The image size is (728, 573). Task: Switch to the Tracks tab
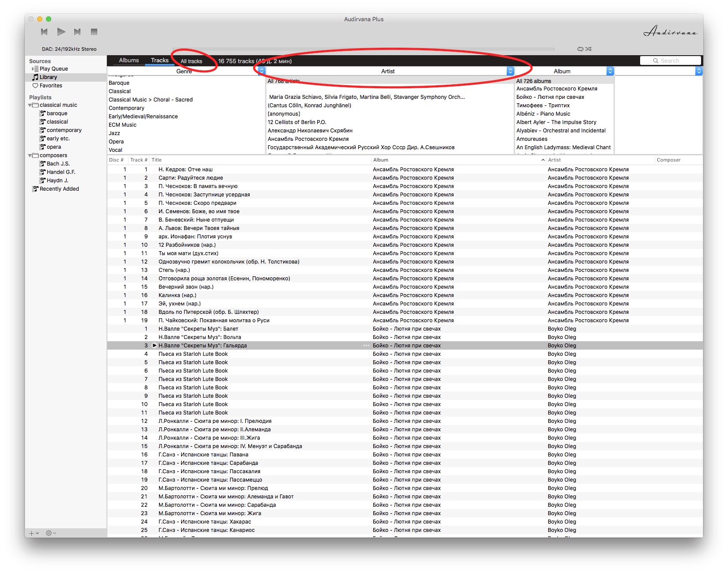tap(159, 60)
